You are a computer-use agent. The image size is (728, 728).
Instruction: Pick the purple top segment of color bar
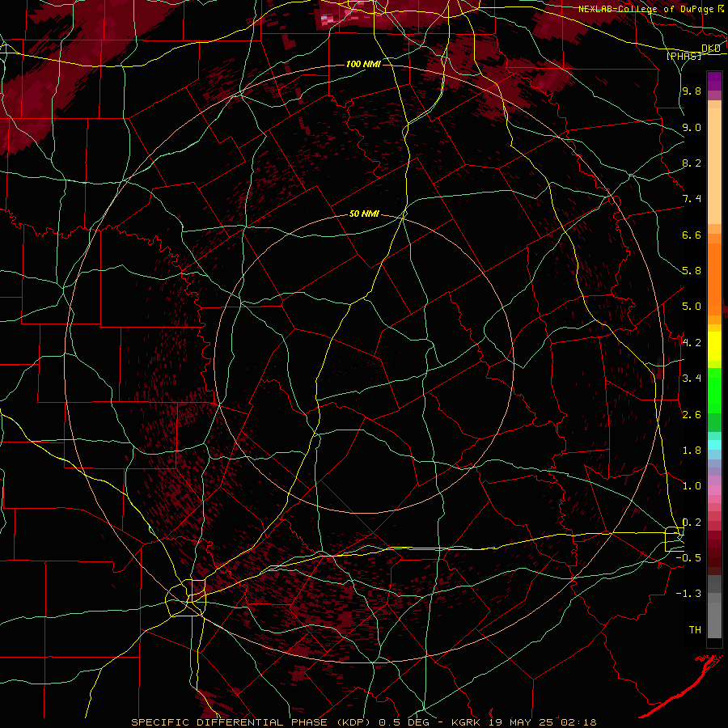(714, 81)
